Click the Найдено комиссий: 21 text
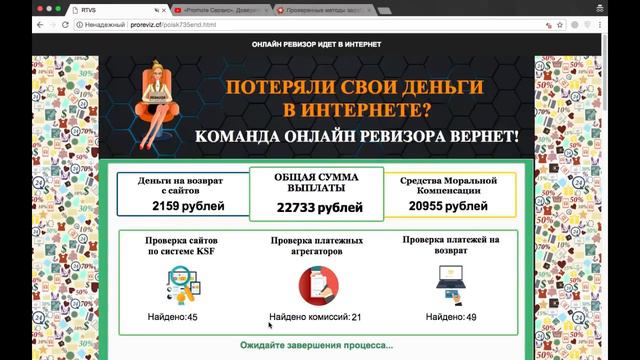 click(x=315, y=317)
